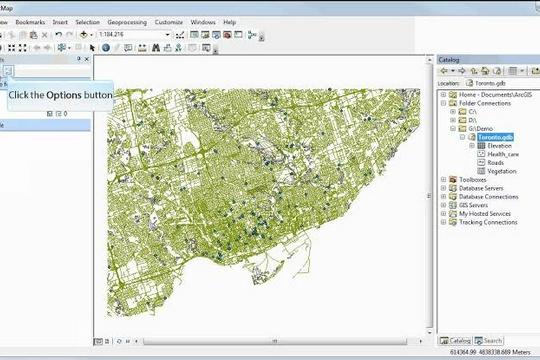The height and width of the screenshot is (360, 540).
Task: Pin the Table Of Contents panel
Action: pos(79,59)
